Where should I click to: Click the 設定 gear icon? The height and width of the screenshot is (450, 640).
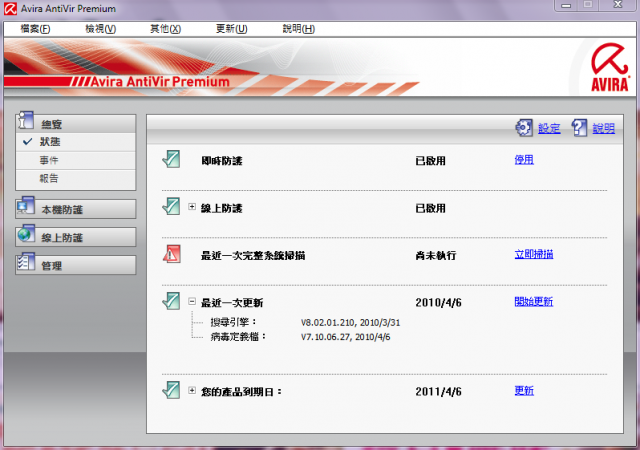pos(524,128)
